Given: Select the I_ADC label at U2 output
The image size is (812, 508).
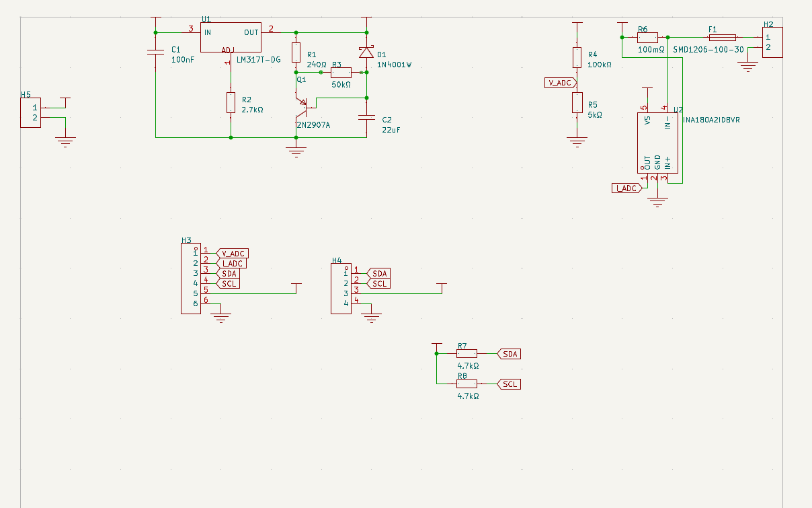Looking at the screenshot, I should 626,188.
